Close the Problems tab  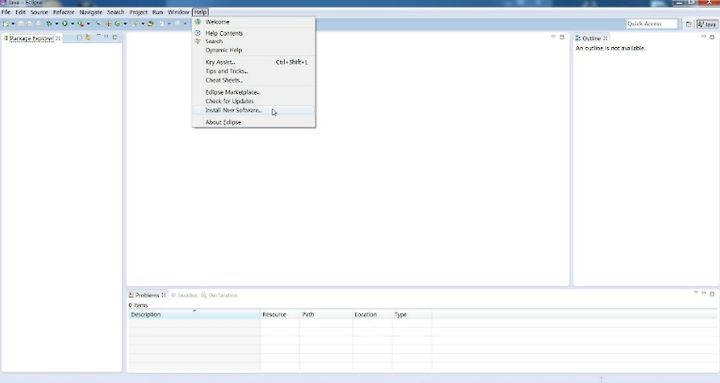point(163,295)
